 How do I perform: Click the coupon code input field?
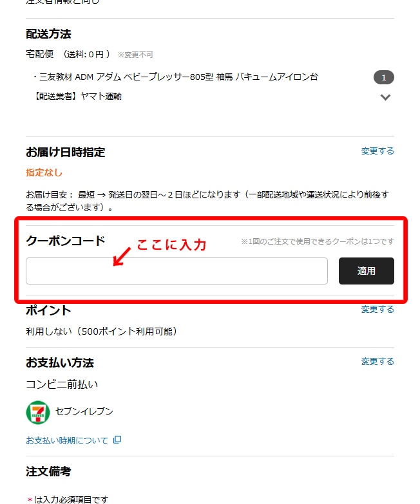pyautogui.click(x=177, y=271)
